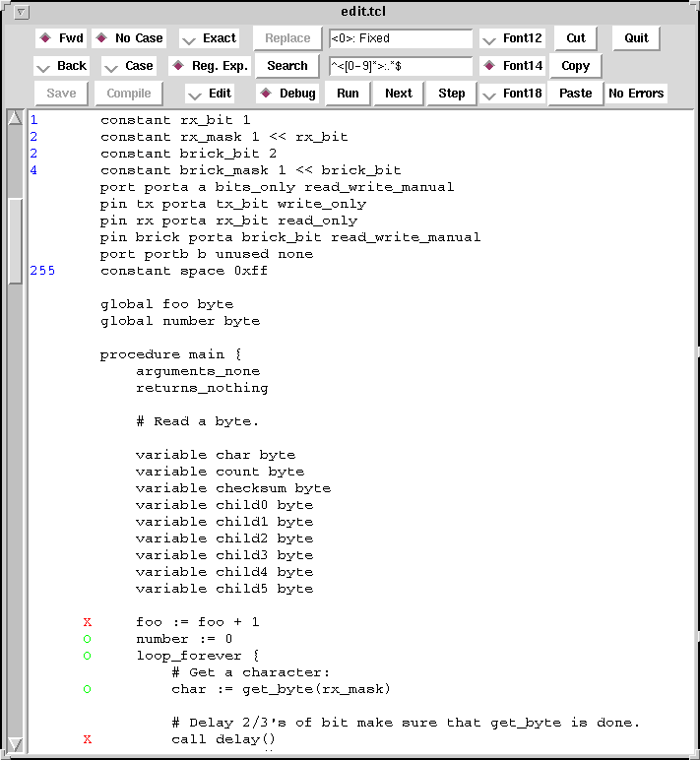Select the No Case option
This screenshot has width=700, height=760.
pos(129,38)
